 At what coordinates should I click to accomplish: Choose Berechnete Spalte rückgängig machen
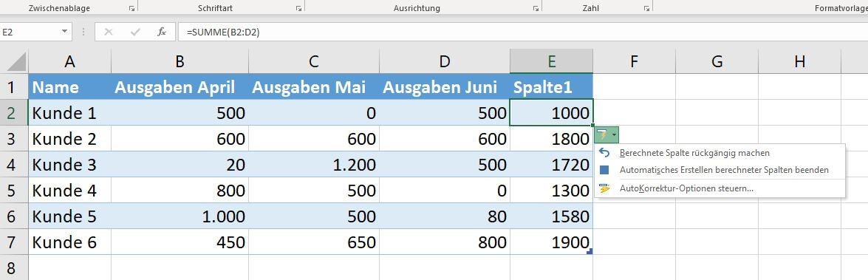point(720,153)
